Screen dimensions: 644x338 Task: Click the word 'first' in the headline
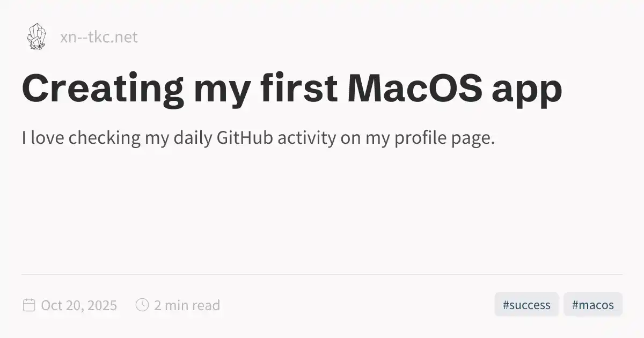(299, 87)
